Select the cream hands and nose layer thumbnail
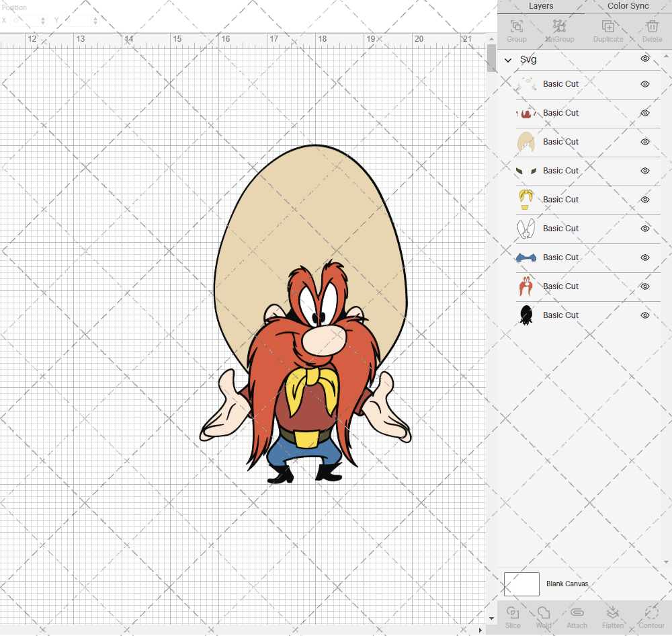 (x=526, y=85)
